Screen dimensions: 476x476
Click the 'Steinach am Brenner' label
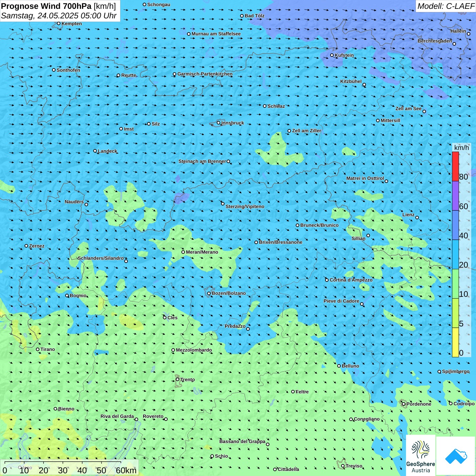point(202,161)
